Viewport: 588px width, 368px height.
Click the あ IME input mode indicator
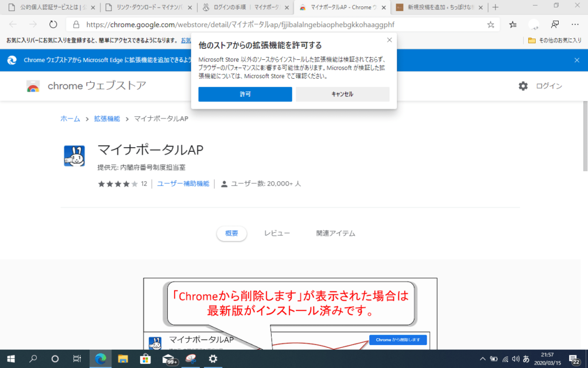pyautogui.click(x=526, y=359)
